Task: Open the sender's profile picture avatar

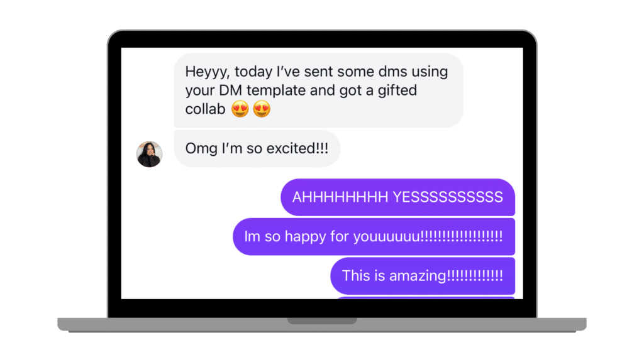Action: coord(150,155)
